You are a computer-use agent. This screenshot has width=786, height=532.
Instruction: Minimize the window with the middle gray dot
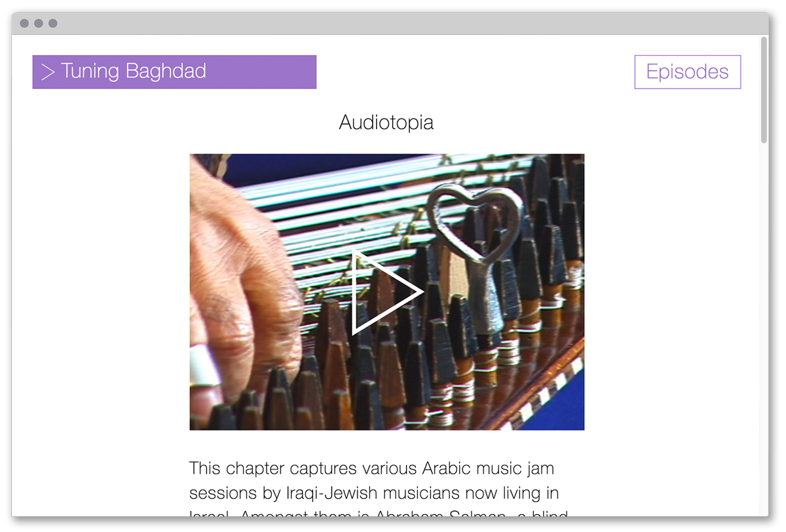tap(39, 24)
